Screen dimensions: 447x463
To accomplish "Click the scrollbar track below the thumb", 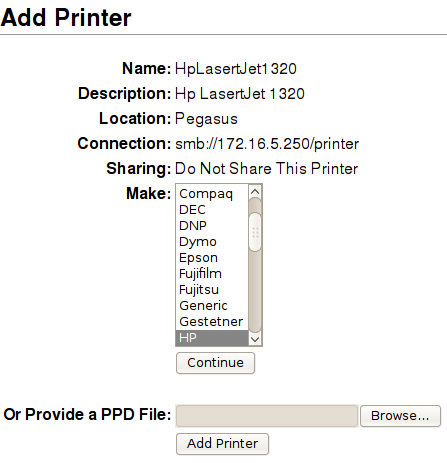I will [x=255, y=292].
